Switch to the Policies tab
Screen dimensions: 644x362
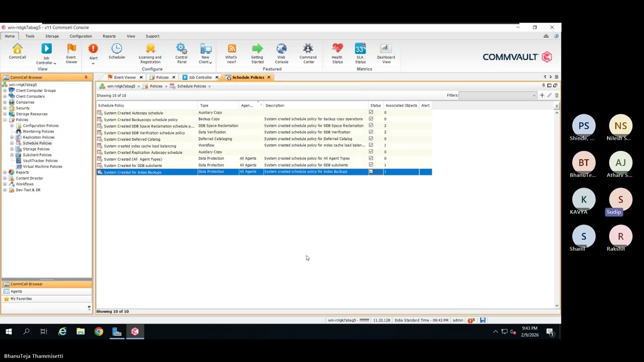(x=162, y=77)
